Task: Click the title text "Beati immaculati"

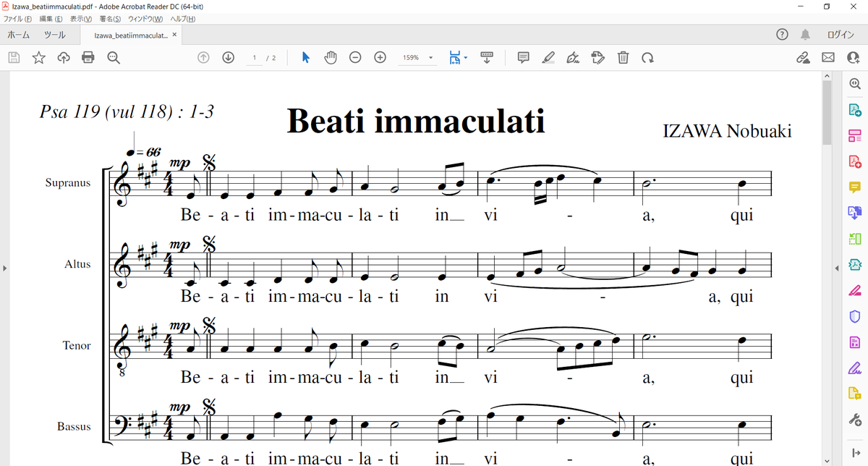Action: point(416,121)
